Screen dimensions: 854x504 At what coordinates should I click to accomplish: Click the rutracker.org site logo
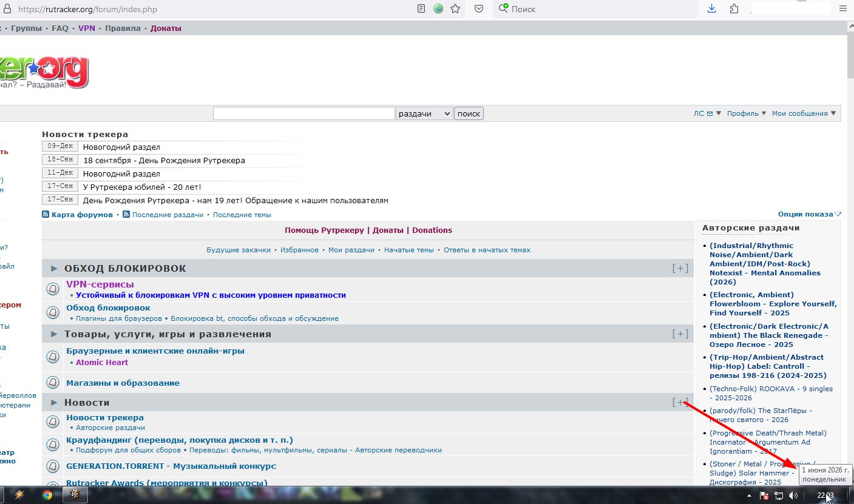click(44, 73)
